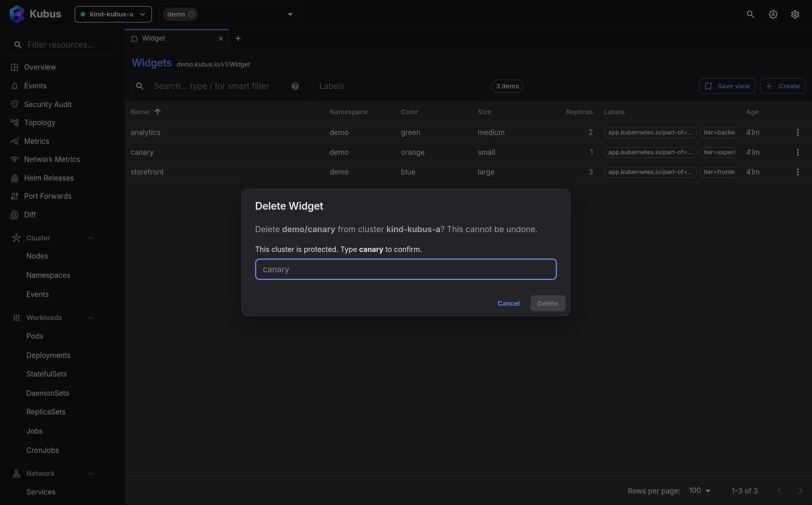Click the Security Audit shield icon
This screenshot has width=812, height=505.
click(x=14, y=104)
